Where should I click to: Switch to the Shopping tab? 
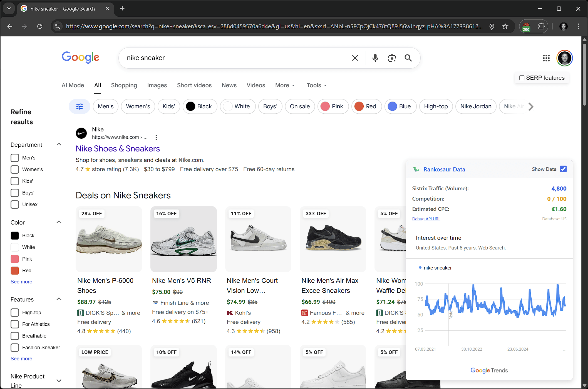coord(124,85)
